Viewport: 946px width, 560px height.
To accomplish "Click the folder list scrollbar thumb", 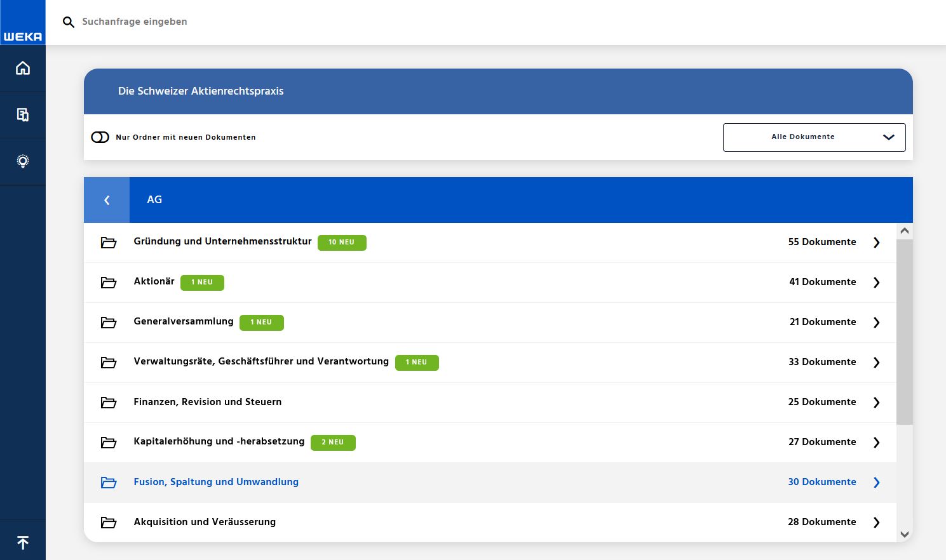I will coord(904,330).
